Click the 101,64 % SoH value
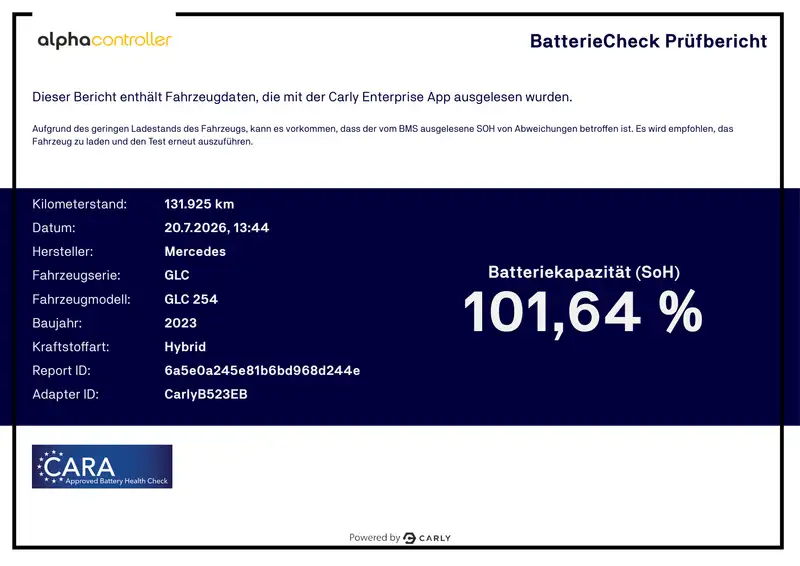The width and height of the screenshot is (800, 566). tap(583, 312)
